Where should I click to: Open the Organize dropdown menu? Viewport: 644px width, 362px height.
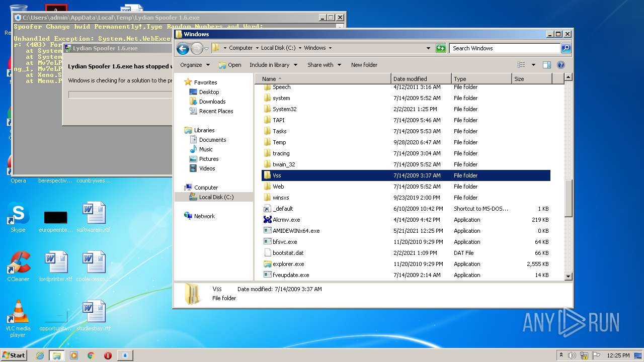click(x=195, y=65)
